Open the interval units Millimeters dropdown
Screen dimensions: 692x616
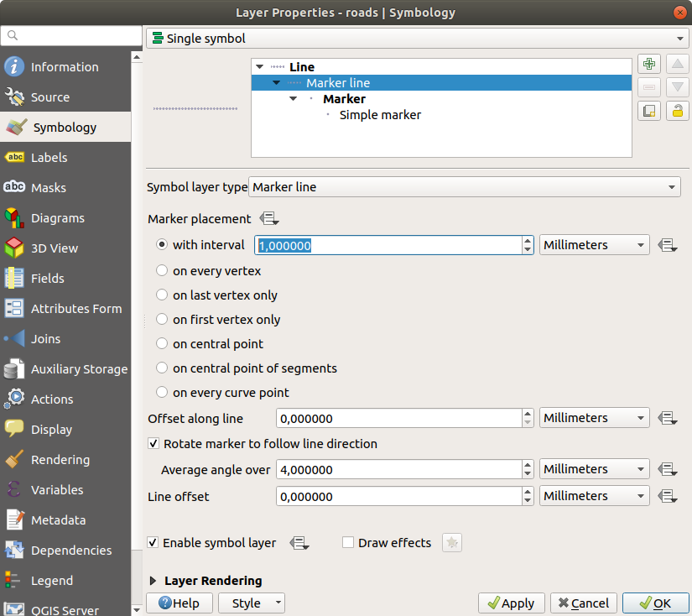coord(594,245)
